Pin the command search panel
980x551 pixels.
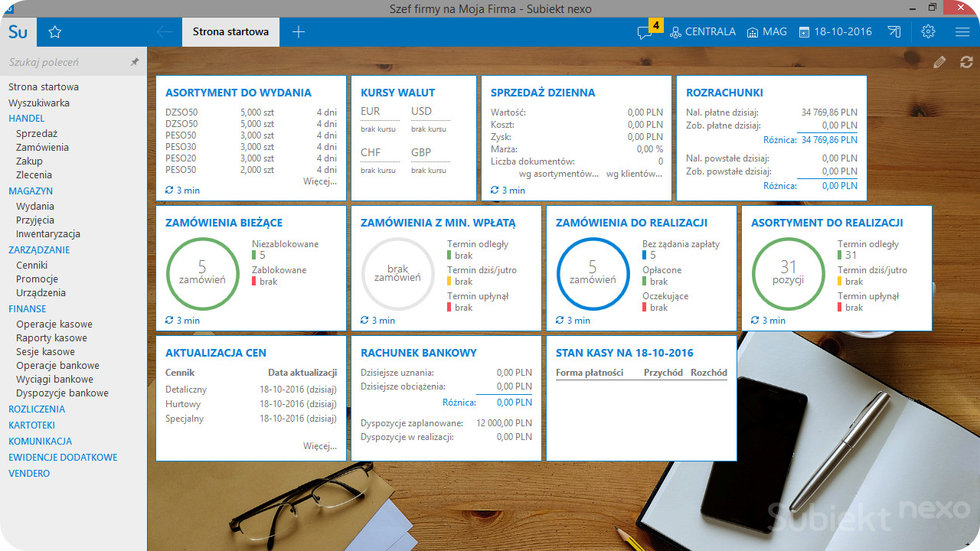coord(135,62)
